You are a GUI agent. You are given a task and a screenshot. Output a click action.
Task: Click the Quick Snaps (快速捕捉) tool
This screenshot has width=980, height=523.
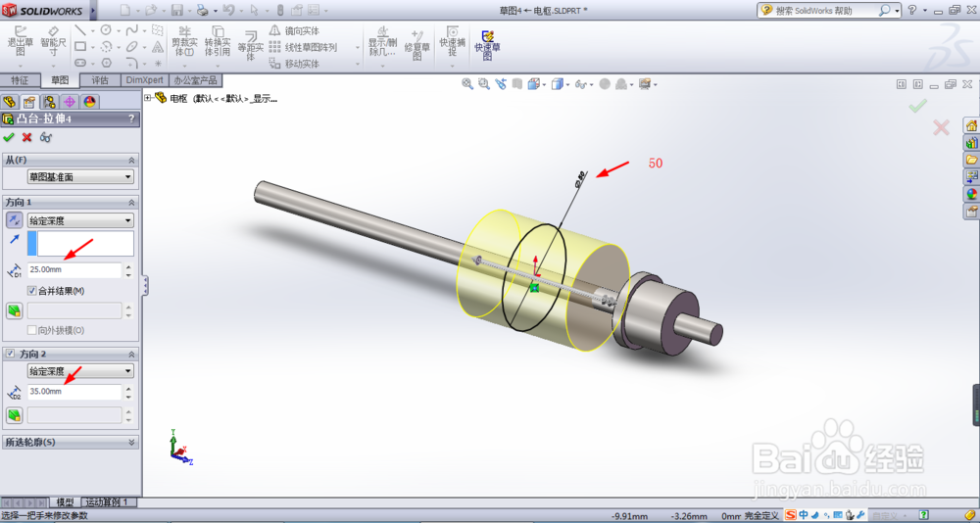point(452,41)
